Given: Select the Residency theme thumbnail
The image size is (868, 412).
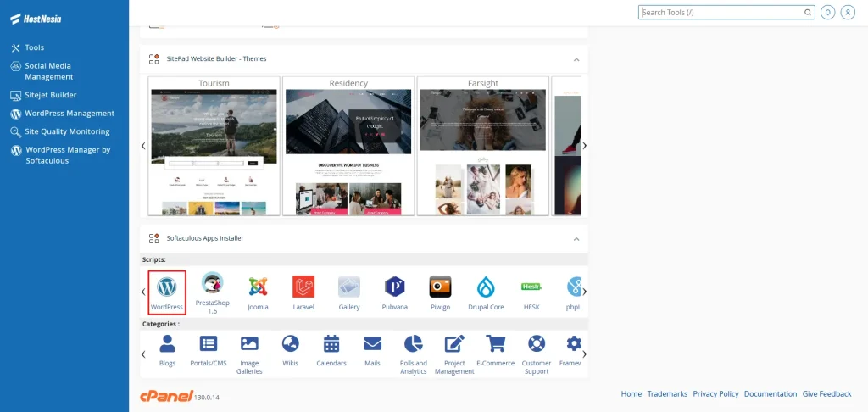Looking at the screenshot, I should (x=348, y=146).
